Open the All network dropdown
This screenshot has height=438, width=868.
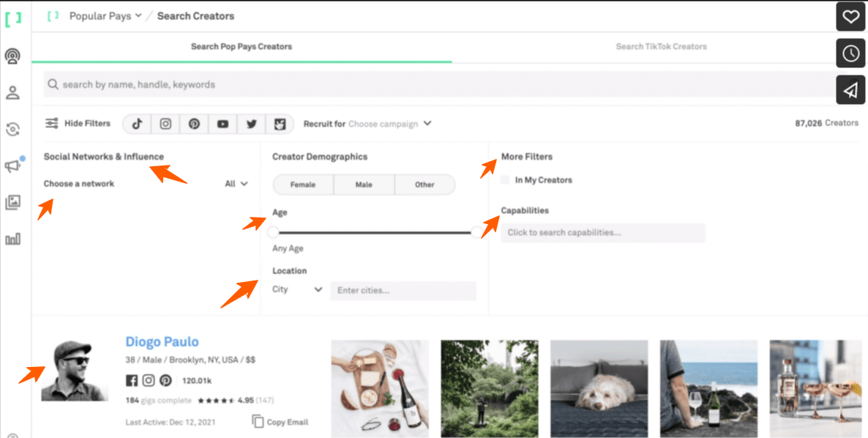(236, 184)
